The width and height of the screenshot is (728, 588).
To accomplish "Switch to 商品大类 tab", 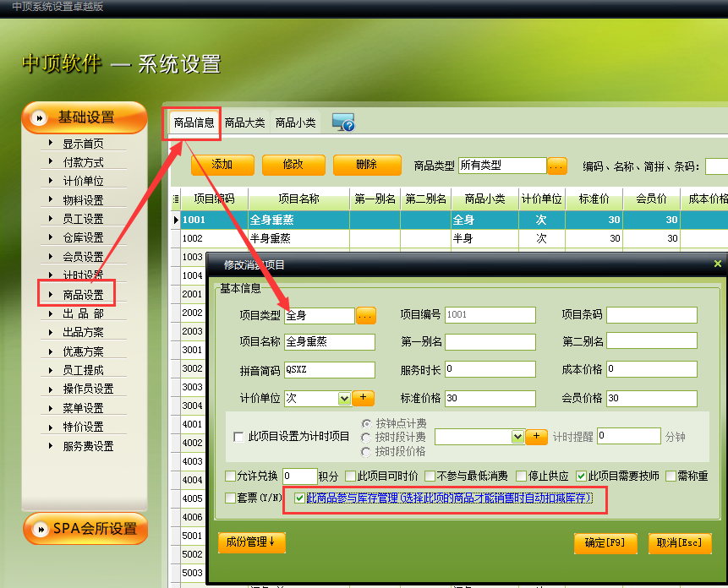I will (244, 122).
